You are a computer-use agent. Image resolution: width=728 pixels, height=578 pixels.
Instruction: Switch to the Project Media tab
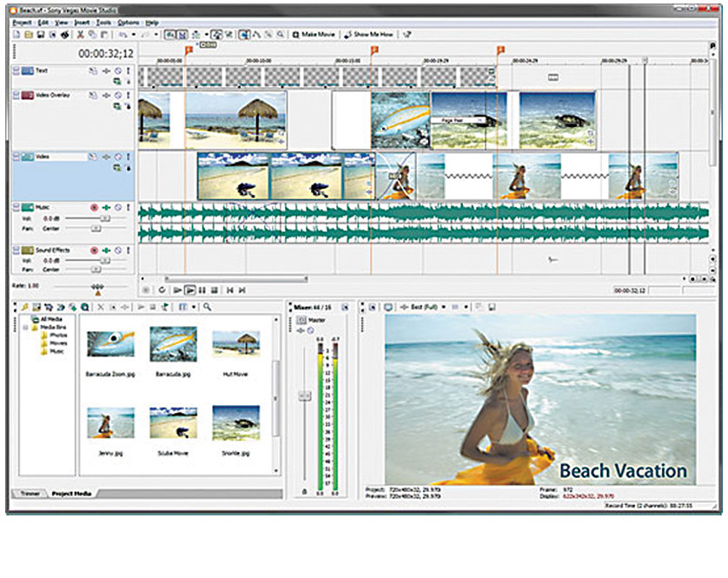tap(71, 494)
